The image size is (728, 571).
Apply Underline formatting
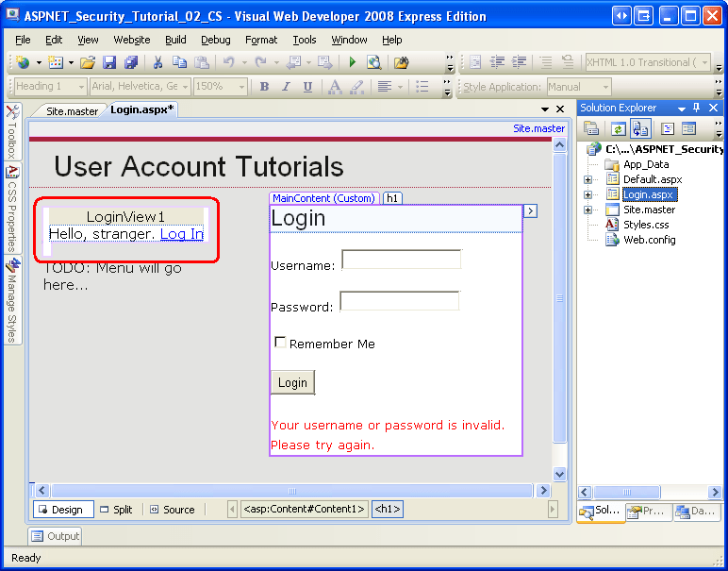(x=307, y=87)
